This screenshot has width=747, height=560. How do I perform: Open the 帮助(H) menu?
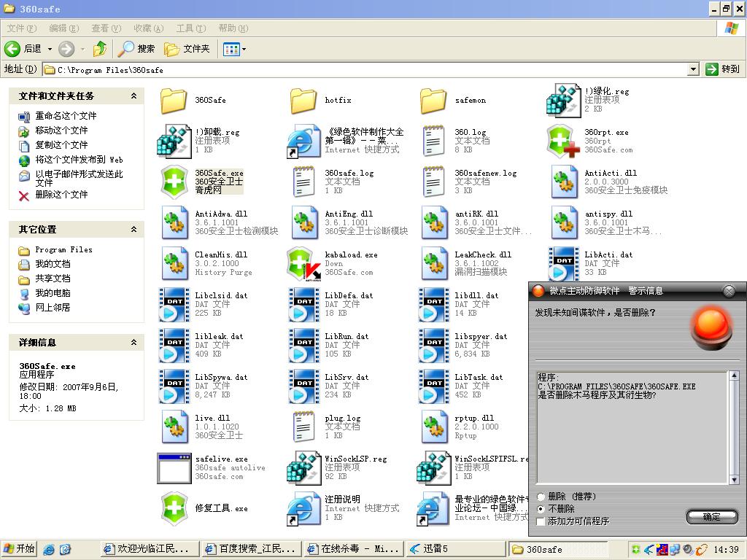point(233,28)
